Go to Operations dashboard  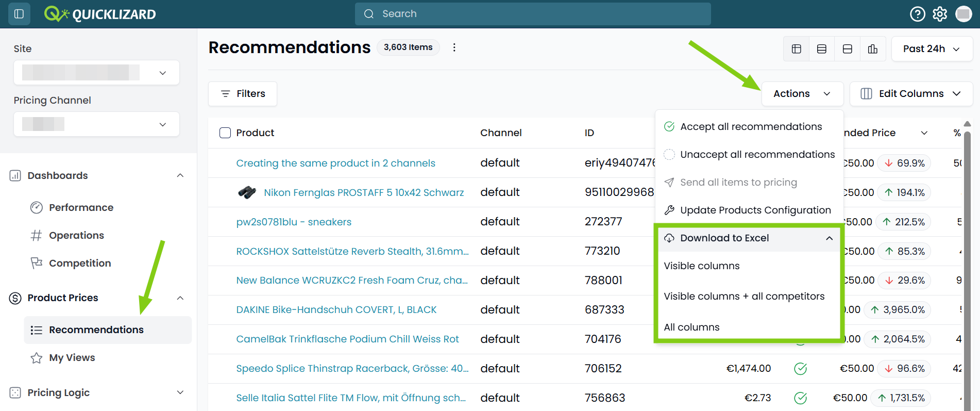[76, 235]
